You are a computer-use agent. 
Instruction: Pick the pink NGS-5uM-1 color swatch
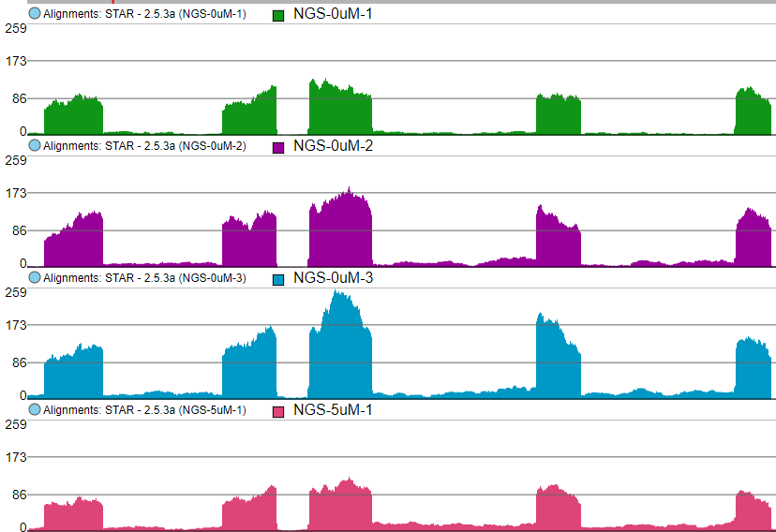(x=277, y=412)
